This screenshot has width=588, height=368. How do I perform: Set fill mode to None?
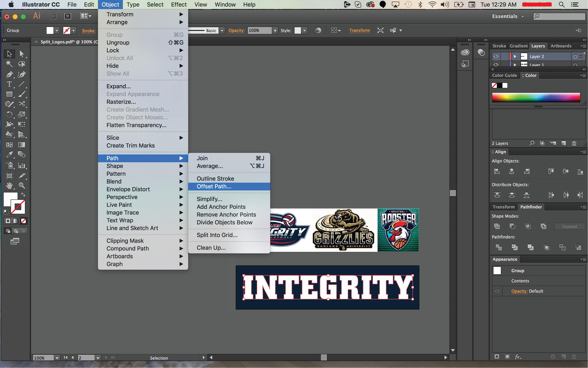point(24,221)
